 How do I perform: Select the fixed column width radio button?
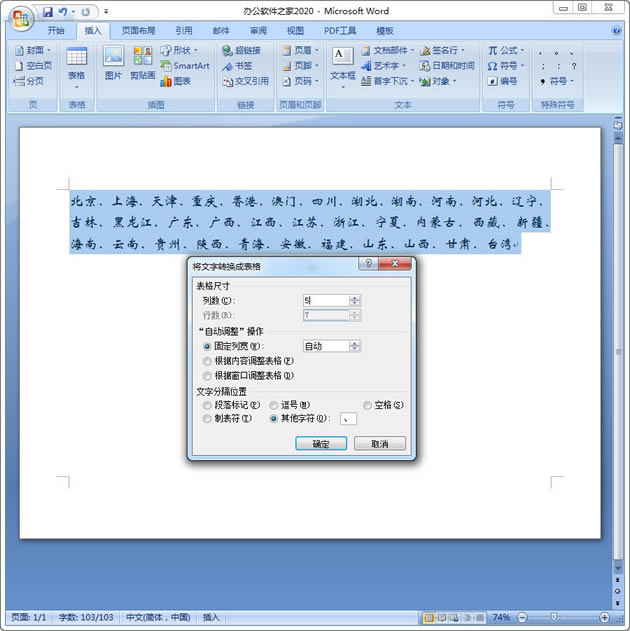pyautogui.click(x=208, y=346)
